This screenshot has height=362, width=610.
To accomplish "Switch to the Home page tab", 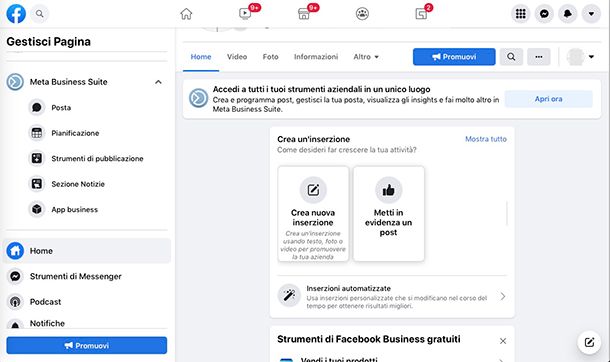I will click(x=201, y=57).
